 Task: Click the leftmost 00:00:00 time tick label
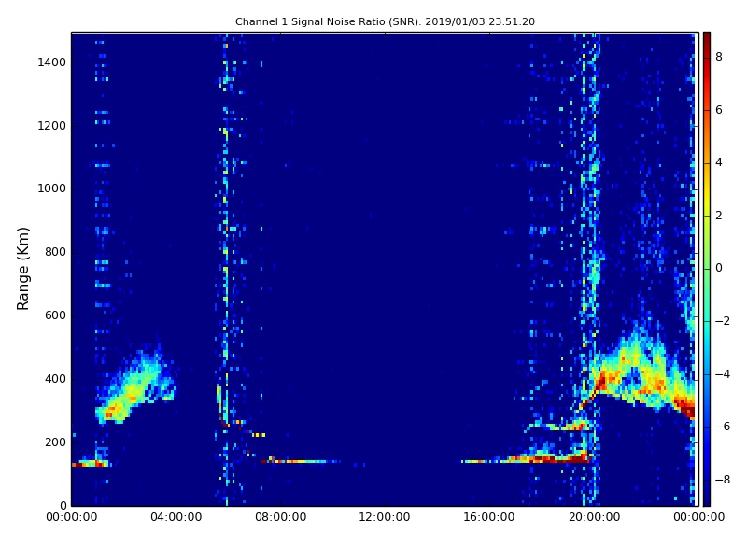tap(72, 517)
